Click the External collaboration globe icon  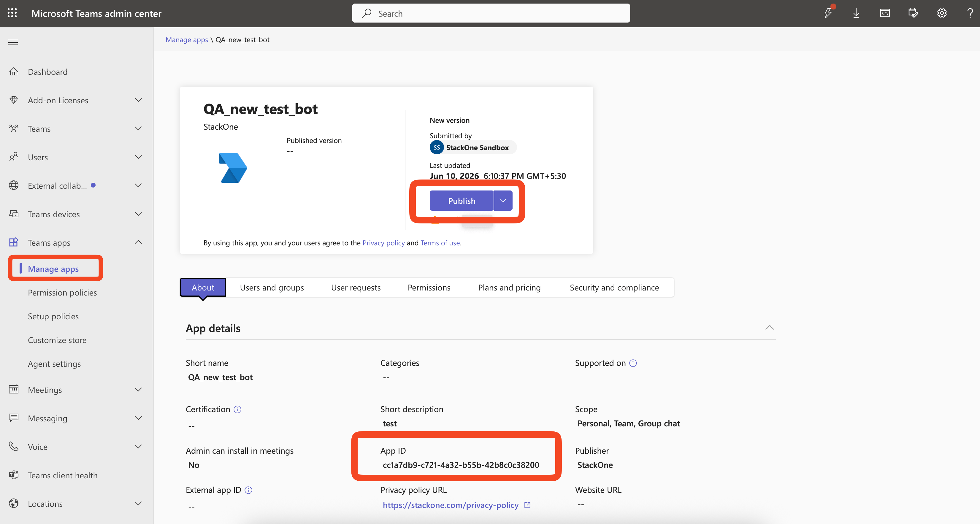[x=14, y=185]
